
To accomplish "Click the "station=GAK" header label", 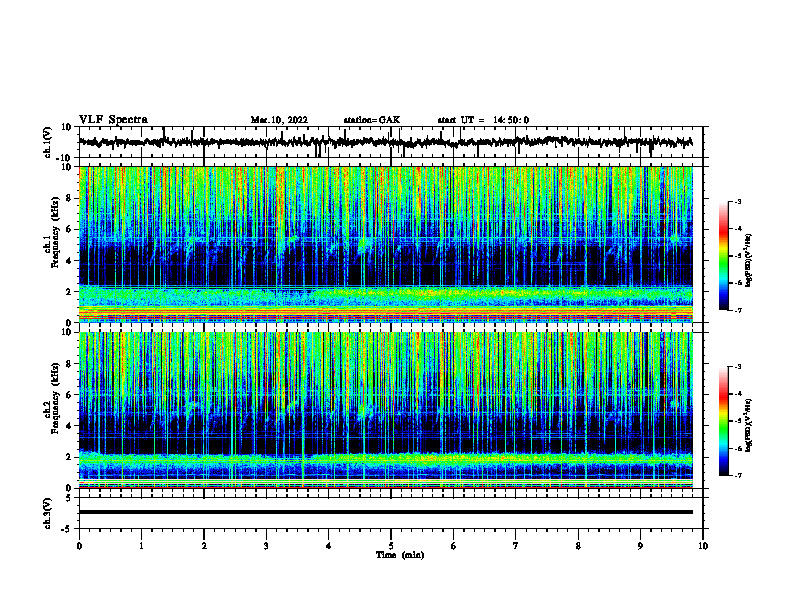I will click(x=372, y=120).
